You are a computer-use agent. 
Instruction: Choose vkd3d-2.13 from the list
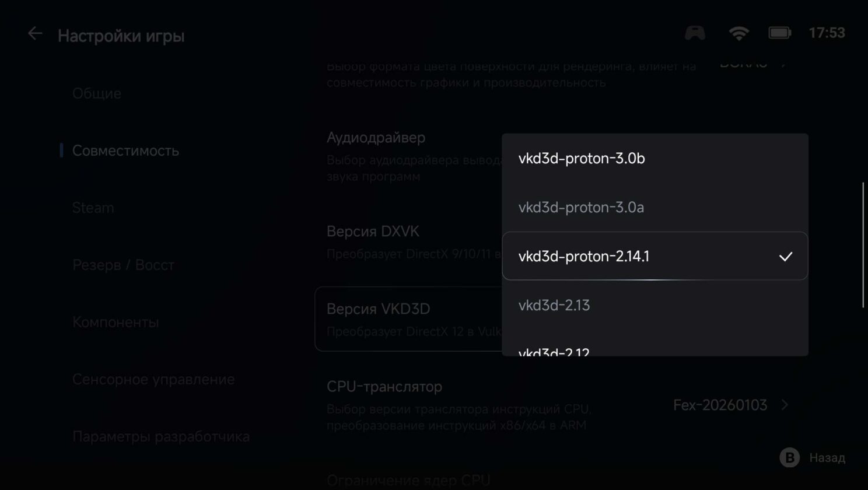click(x=554, y=306)
